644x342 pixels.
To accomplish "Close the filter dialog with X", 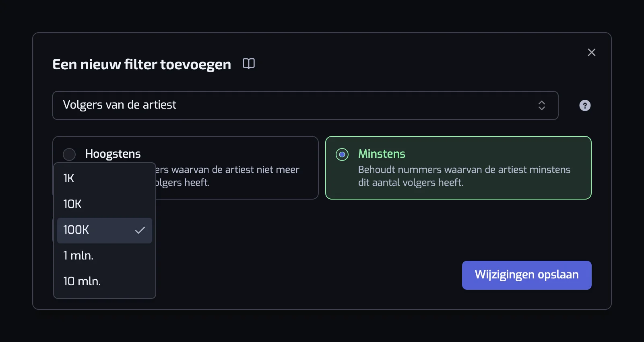I will (592, 52).
